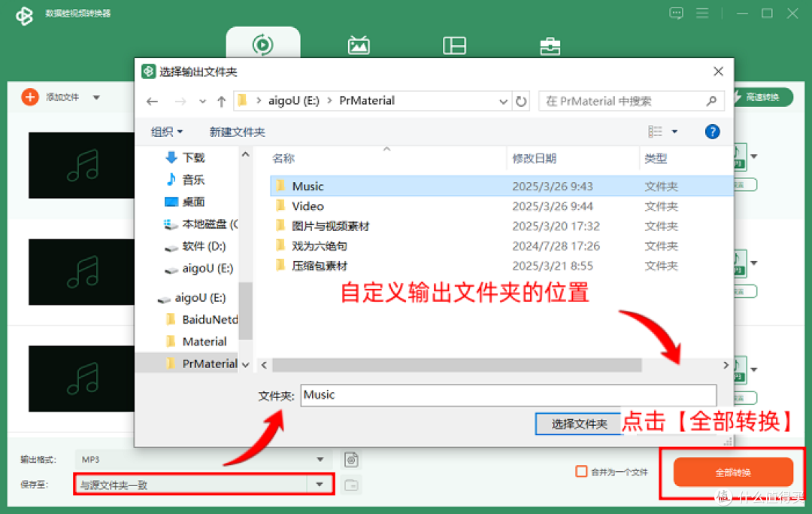
Task: Select 下载 downloads in navigation pane
Action: (x=193, y=157)
